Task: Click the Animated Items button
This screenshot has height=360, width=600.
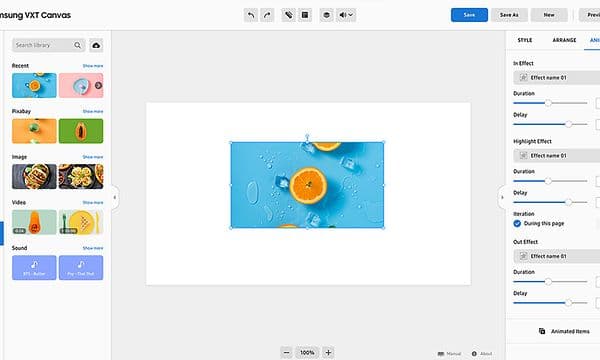Action: pyautogui.click(x=564, y=331)
